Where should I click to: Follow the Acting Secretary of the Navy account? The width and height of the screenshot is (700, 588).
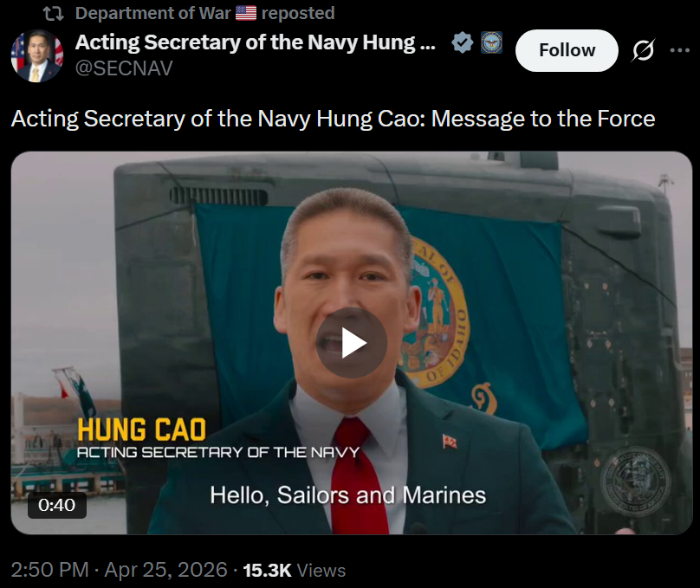(567, 51)
